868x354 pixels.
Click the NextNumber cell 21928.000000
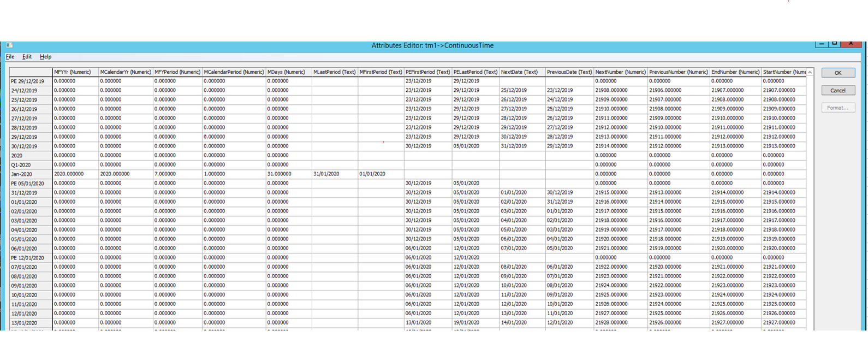pos(621,322)
